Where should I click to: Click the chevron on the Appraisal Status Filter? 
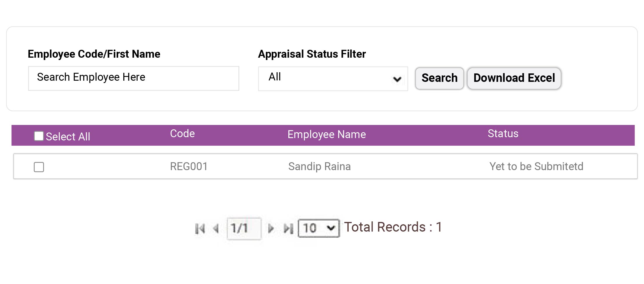tap(396, 79)
